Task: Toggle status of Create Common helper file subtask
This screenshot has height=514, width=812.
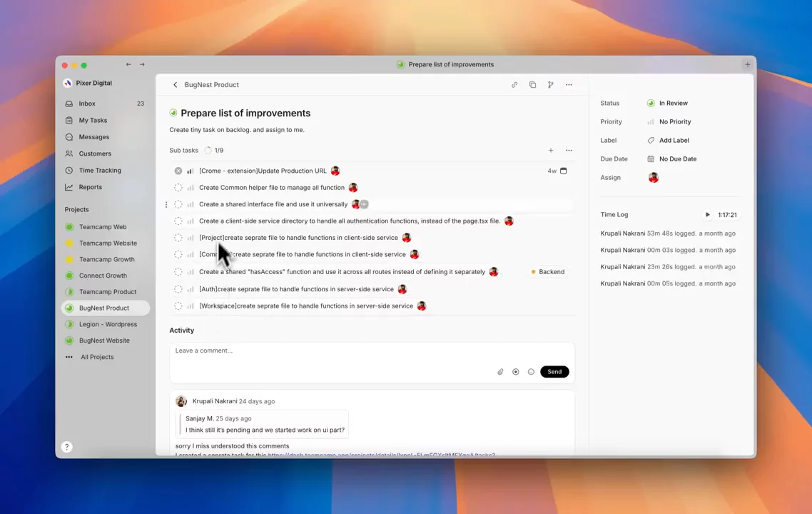Action: pyautogui.click(x=178, y=188)
